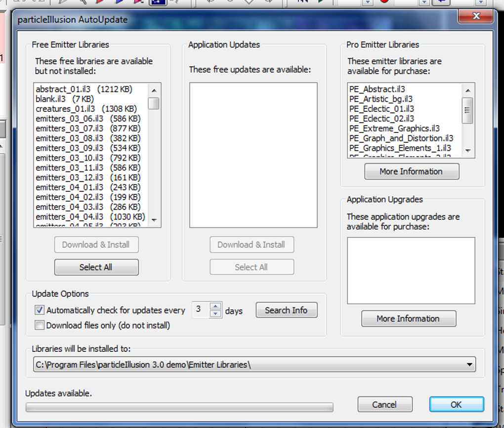Open the install path dropdown

pos(469,365)
